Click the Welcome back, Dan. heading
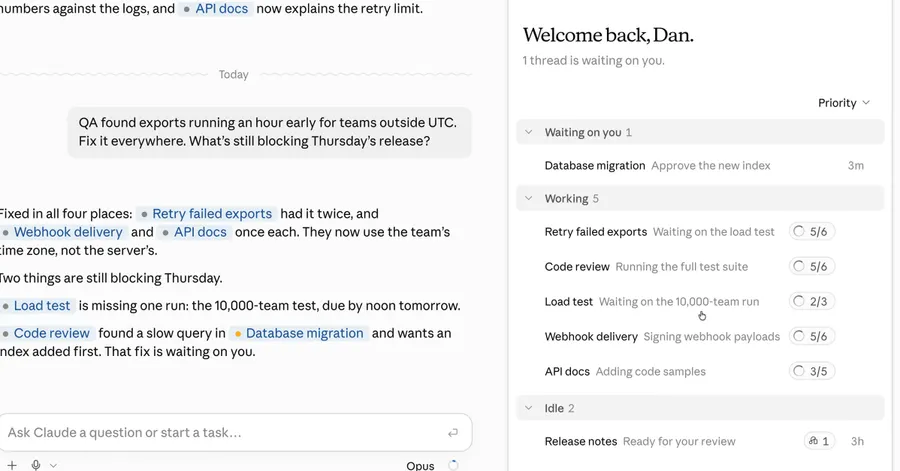This screenshot has width=900, height=471. click(x=608, y=35)
